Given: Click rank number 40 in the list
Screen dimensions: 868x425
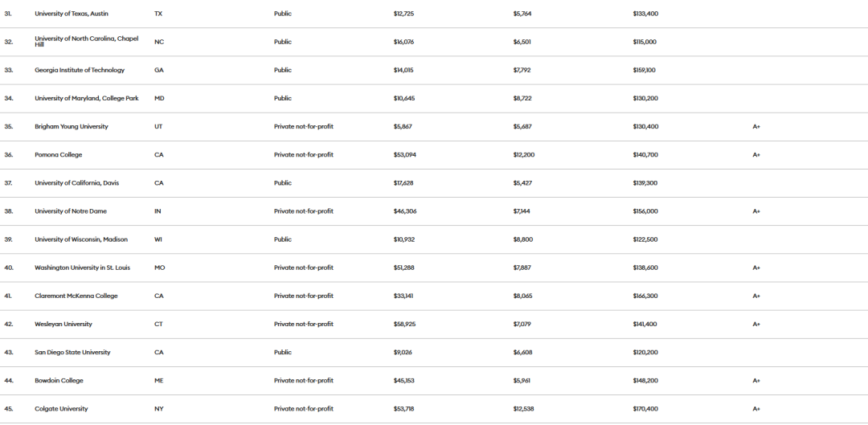Looking at the screenshot, I should point(8,268).
